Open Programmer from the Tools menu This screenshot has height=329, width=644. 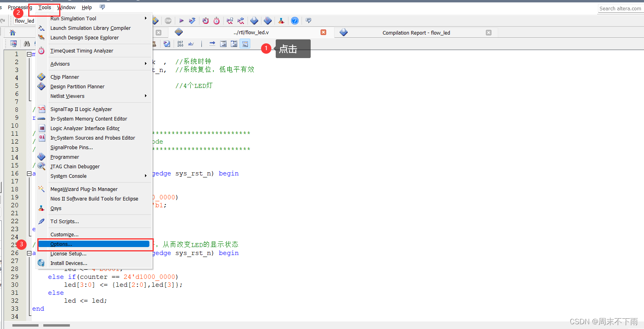(x=94, y=157)
